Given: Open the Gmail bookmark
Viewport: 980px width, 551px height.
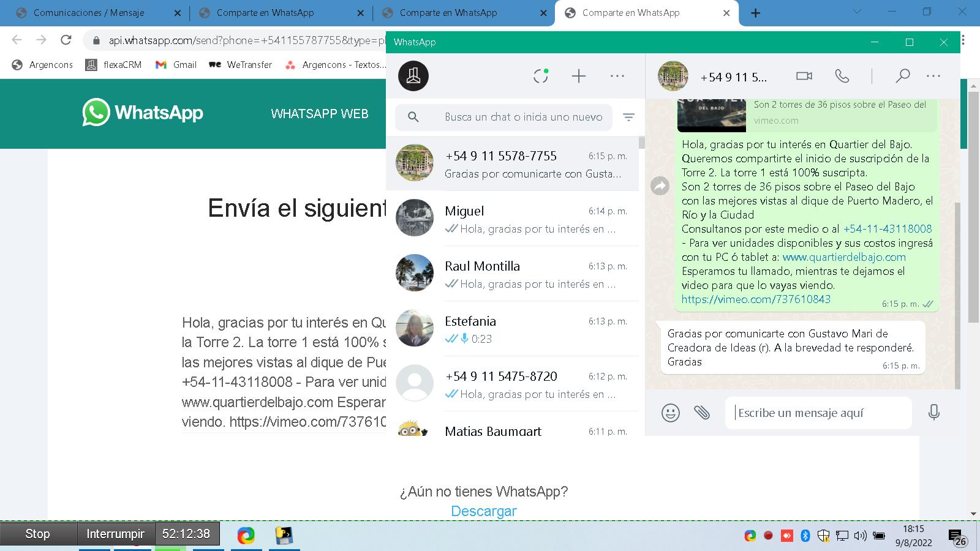Looking at the screenshot, I should (x=176, y=64).
